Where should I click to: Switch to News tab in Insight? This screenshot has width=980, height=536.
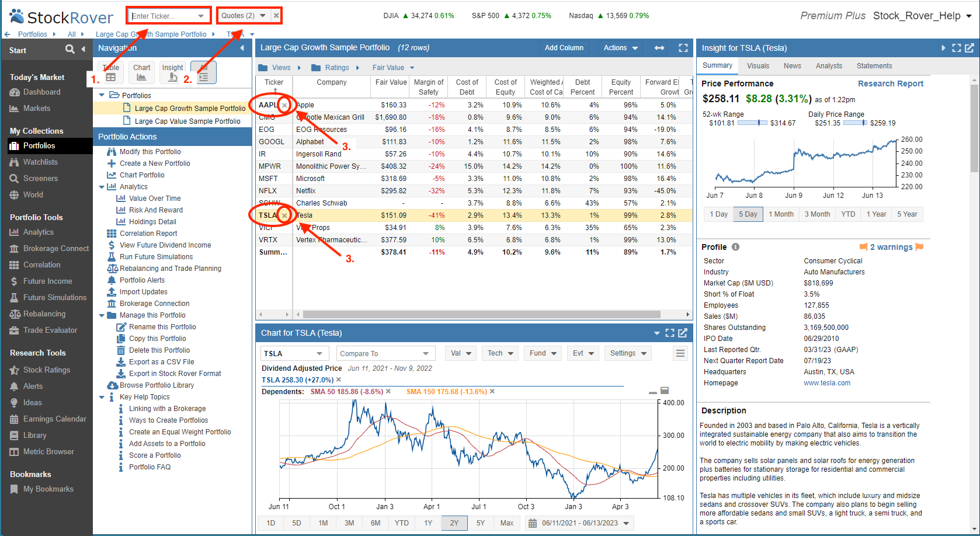[792, 66]
